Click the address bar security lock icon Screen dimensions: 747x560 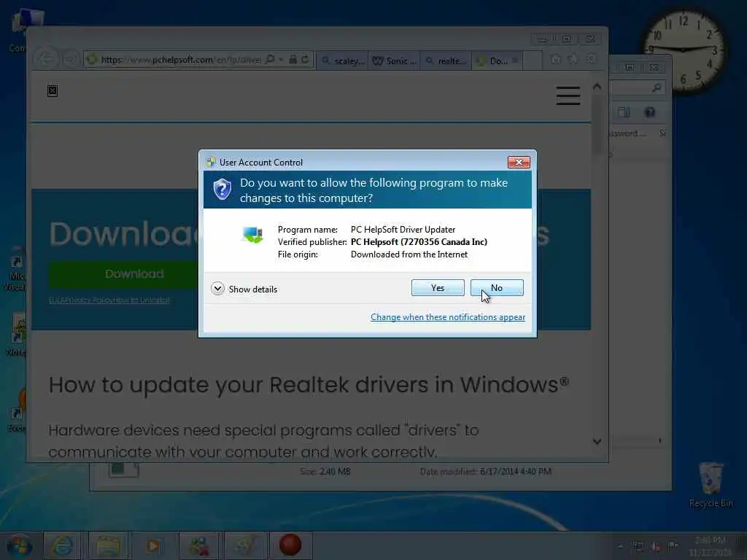(293, 60)
